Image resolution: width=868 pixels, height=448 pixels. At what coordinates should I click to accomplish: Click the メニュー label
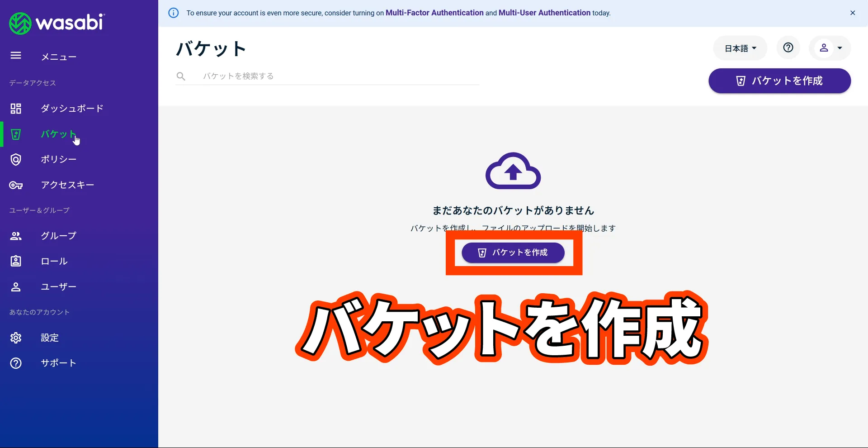point(59,57)
